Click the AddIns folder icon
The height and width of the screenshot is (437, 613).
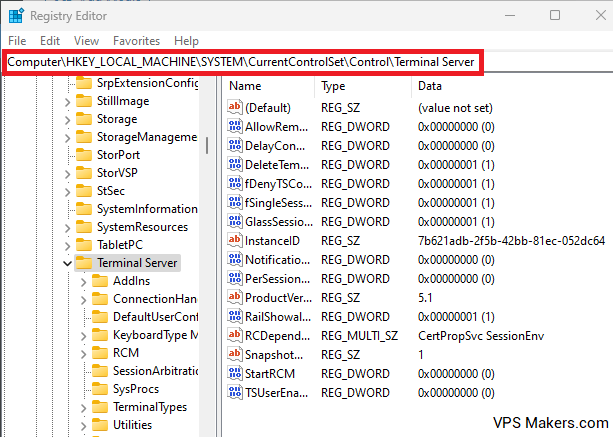click(100, 281)
